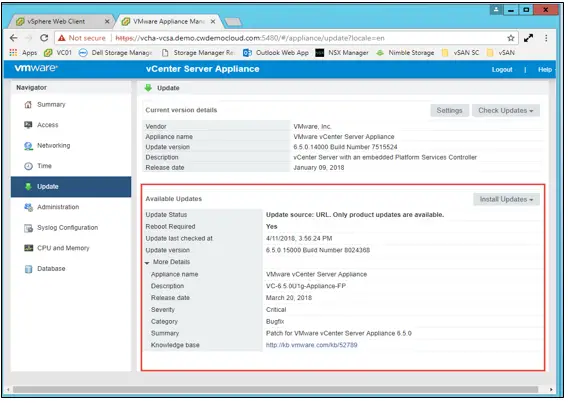Collapse the More Details section

[147, 263]
